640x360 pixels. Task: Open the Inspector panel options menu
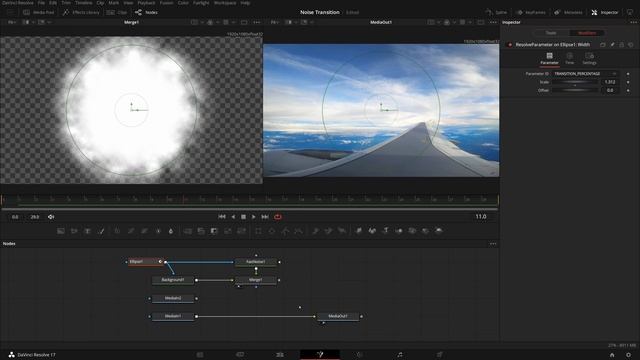pos(633,22)
